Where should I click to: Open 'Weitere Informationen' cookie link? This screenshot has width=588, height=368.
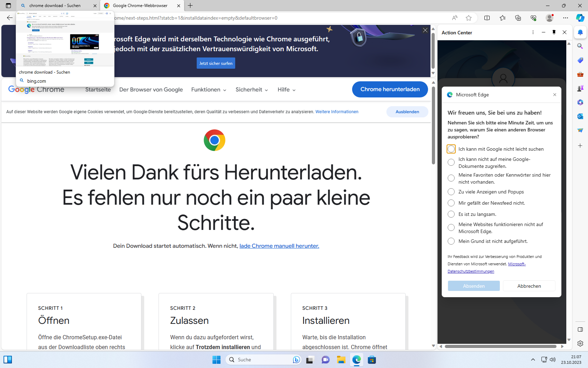pyautogui.click(x=337, y=112)
